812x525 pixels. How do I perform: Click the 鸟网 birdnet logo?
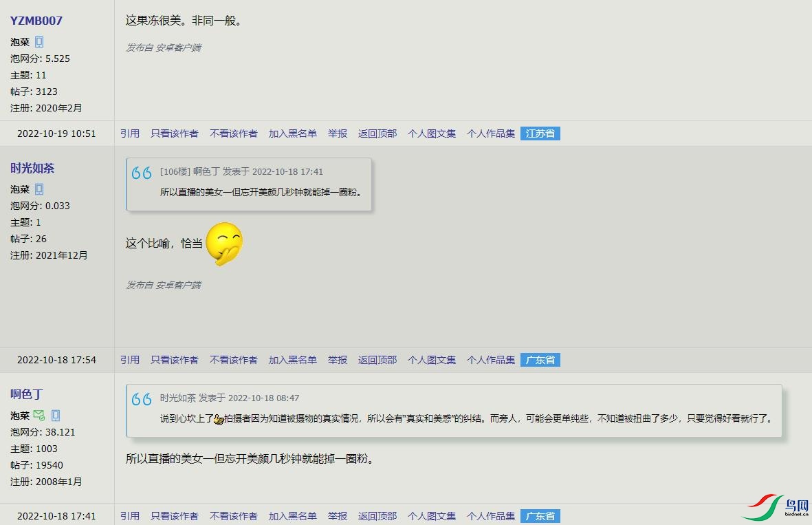[x=776, y=507]
